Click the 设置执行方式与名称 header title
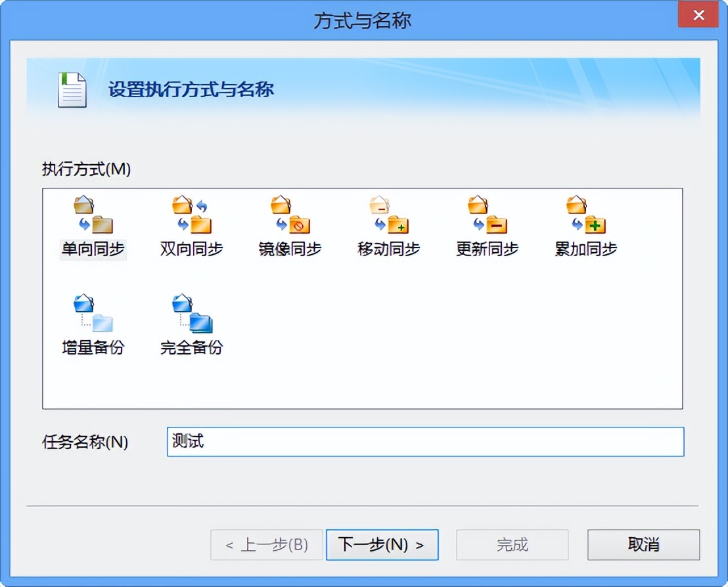 [191, 90]
